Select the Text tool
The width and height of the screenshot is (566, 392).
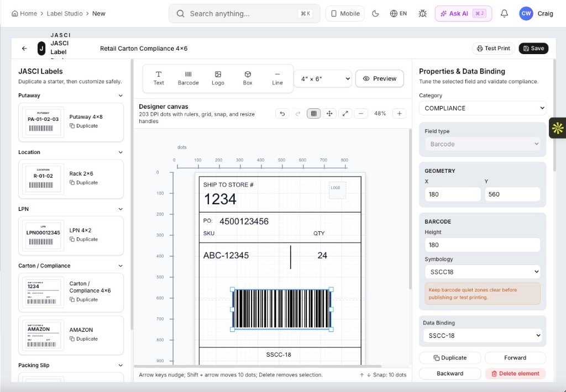[159, 78]
